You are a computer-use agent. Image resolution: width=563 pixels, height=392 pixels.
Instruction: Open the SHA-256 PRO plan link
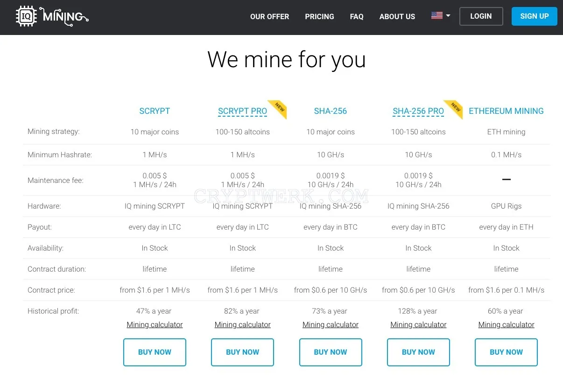(418, 111)
